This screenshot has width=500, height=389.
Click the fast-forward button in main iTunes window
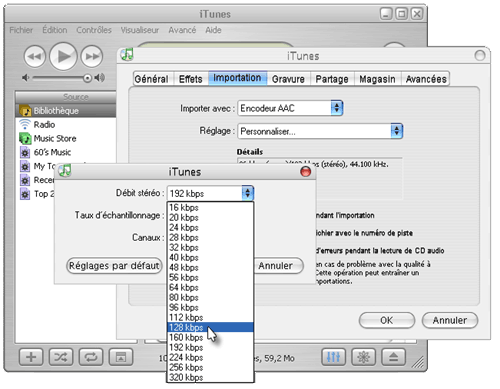pyautogui.click(x=92, y=57)
